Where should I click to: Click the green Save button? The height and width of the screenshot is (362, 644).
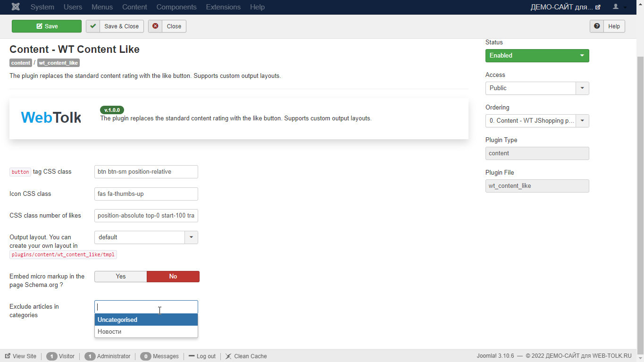(x=47, y=26)
